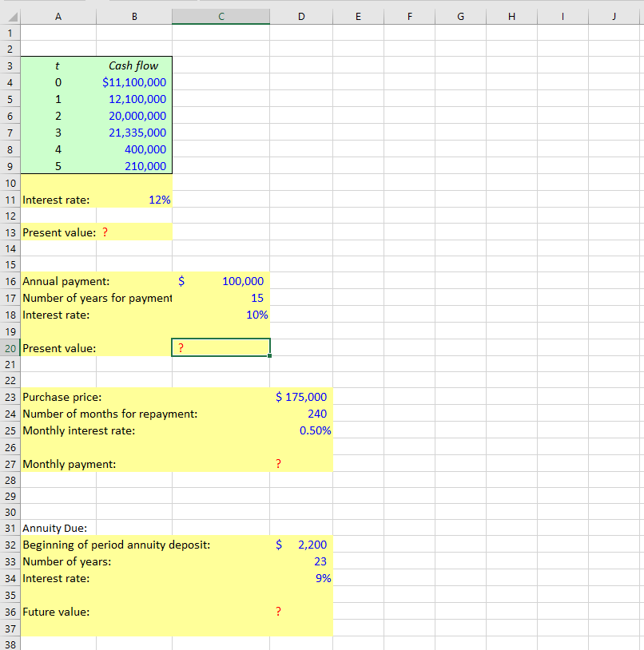644x650 pixels.
Task: Select column C header
Action: pos(221,17)
